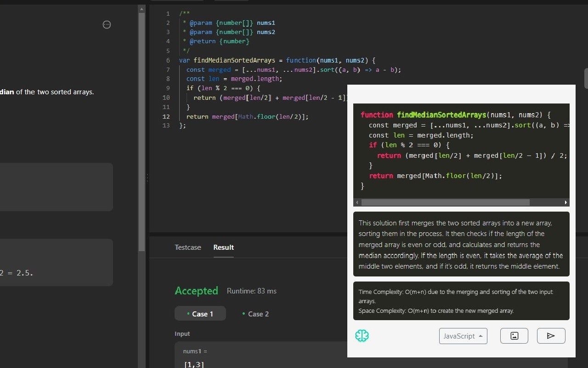Viewport: 588px width, 368px height.
Task: Click the 'const len = merged.length;' editor line
Action: coord(234,79)
